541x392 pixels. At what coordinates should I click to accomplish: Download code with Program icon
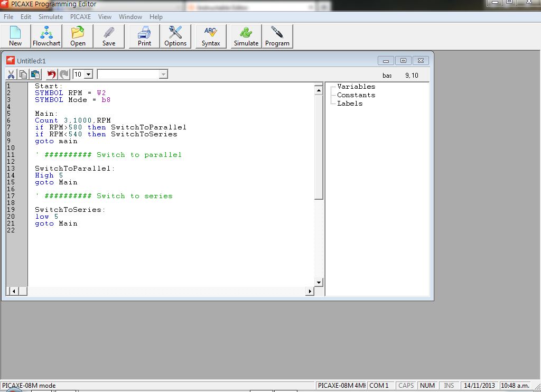277,36
